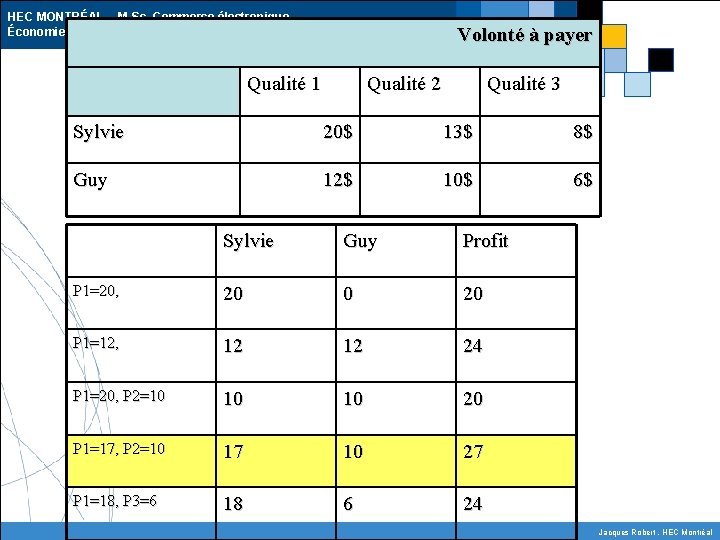
Task: Select the 'Qualité 3' column header
Action: point(523,84)
